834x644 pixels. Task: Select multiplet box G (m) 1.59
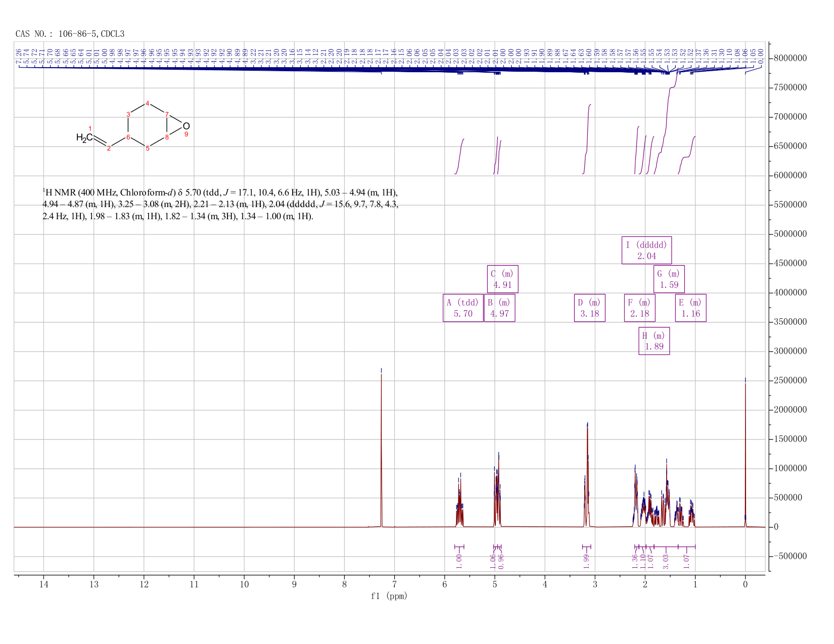coord(669,279)
